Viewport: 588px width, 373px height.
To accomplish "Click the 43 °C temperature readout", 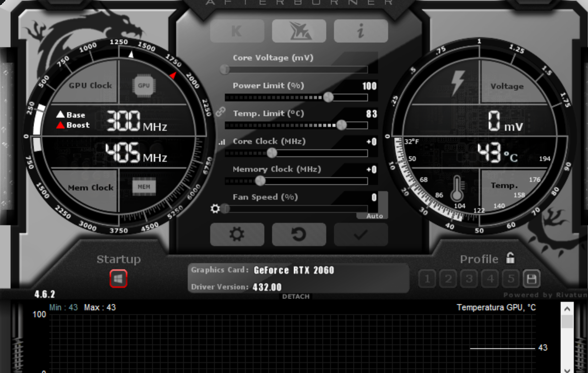I will tap(497, 153).
